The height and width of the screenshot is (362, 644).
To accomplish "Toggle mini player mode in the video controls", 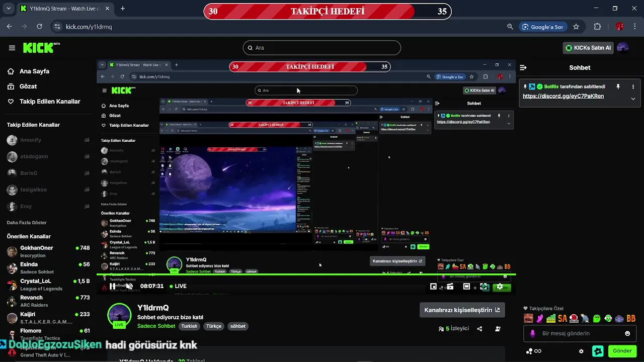I will coord(433,287).
